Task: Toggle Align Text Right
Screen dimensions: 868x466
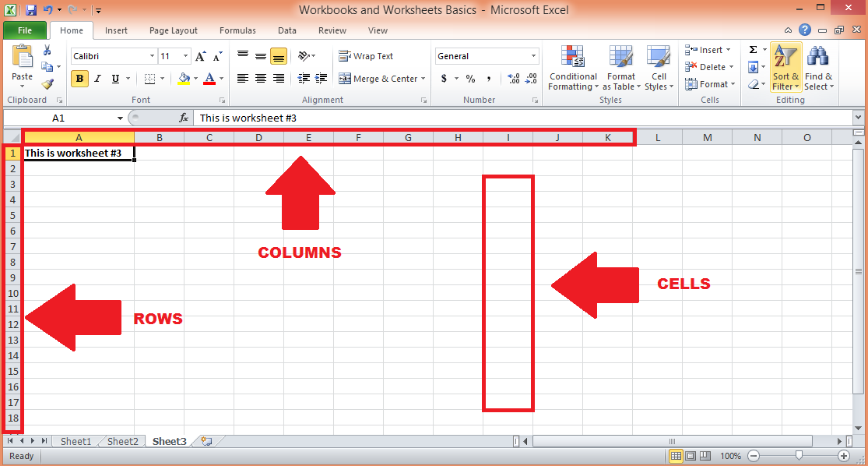Action: click(x=279, y=79)
